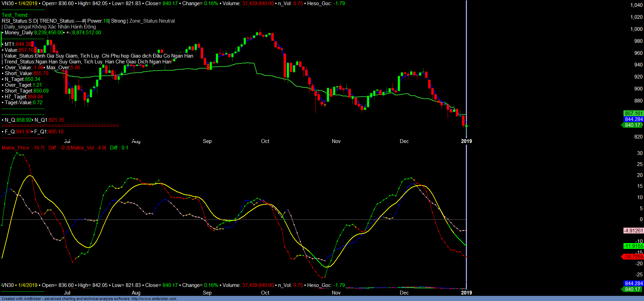Screen dimensions: 644x301
Task: Select the red -16.7255 indicator value label
Action: coord(633,257)
